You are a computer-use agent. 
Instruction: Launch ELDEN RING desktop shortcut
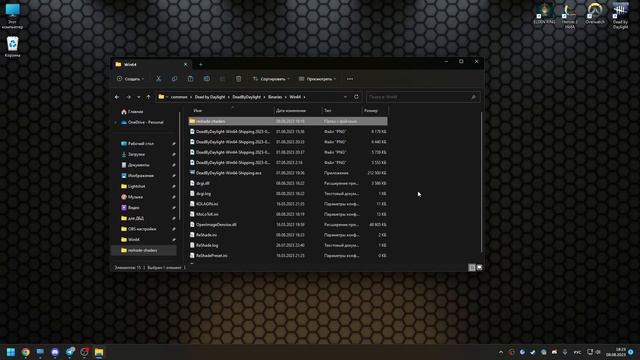pyautogui.click(x=545, y=13)
